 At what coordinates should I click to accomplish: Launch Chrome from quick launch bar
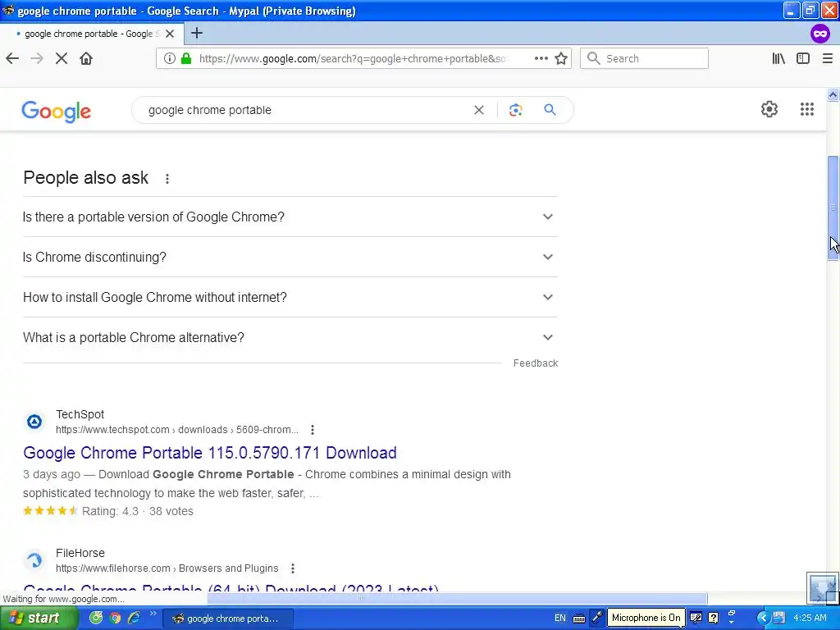115,619
